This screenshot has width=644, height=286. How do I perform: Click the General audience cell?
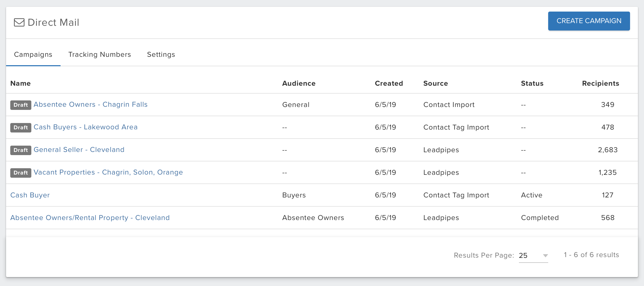tap(296, 105)
